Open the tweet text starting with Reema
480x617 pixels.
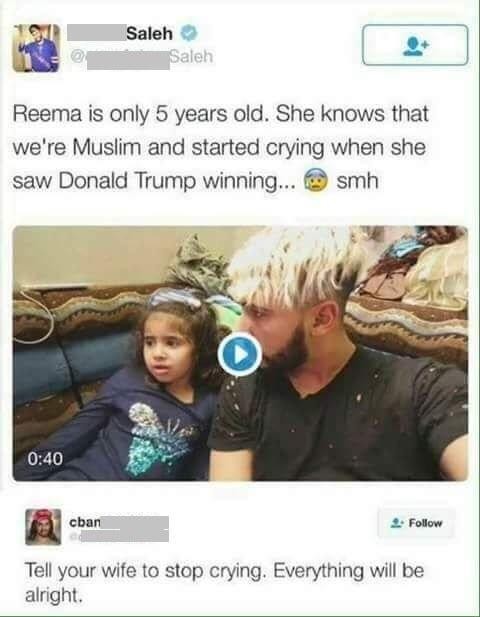[220, 147]
